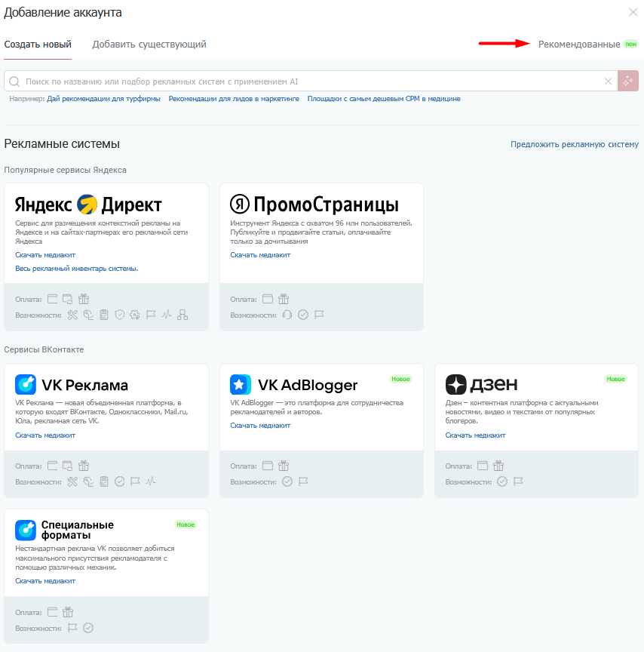Click verified badge icon in ПромоСтраницы card
The image size is (644, 652).
pos(303,315)
